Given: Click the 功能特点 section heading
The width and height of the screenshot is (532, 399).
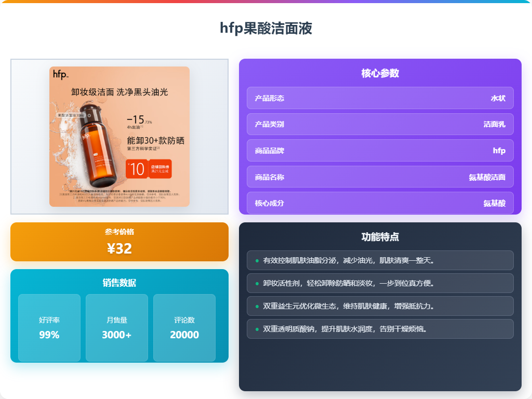Looking at the screenshot, I should tap(380, 237).
